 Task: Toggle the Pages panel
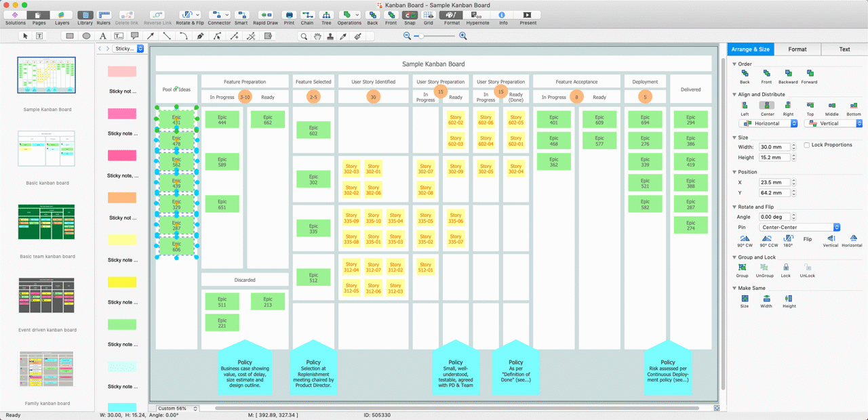(x=39, y=14)
